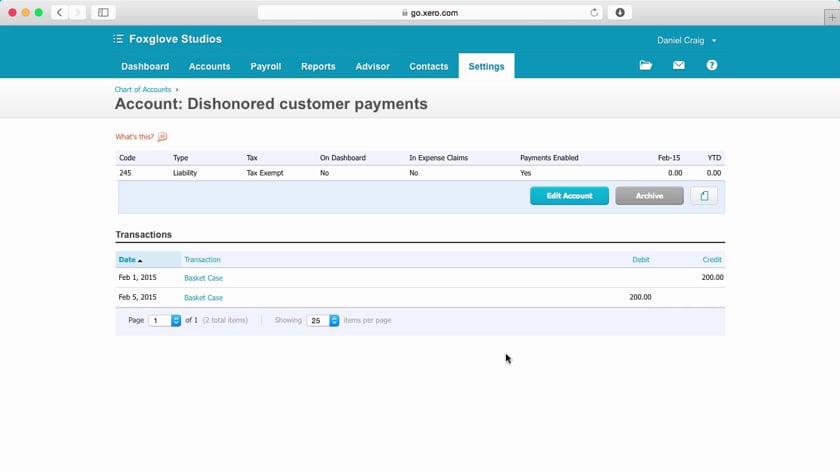The width and height of the screenshot is (840, 473).
Task: Open the Payroll menu
Action: point(266,66)
